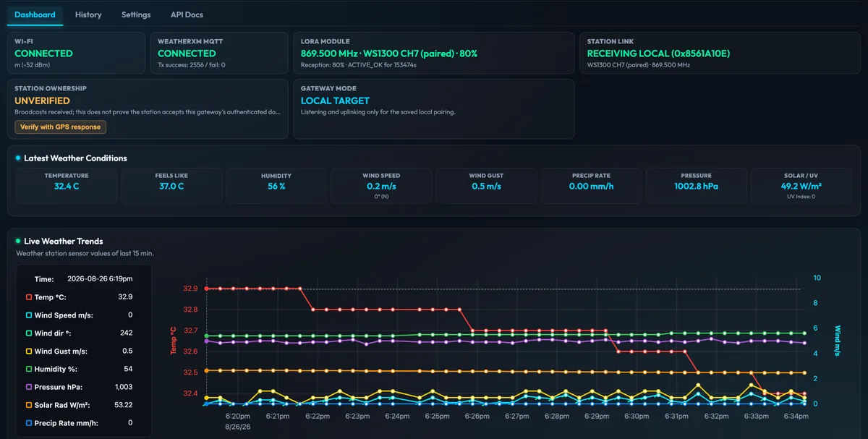Click the Wind Gust yellow legend swatch

[x=29, y=351]
